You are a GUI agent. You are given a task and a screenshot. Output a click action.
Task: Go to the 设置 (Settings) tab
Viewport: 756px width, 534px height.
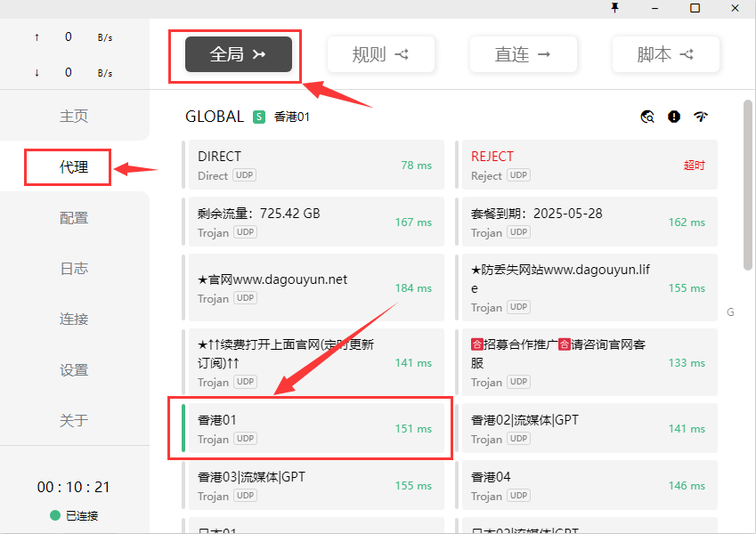click(74, 369)
